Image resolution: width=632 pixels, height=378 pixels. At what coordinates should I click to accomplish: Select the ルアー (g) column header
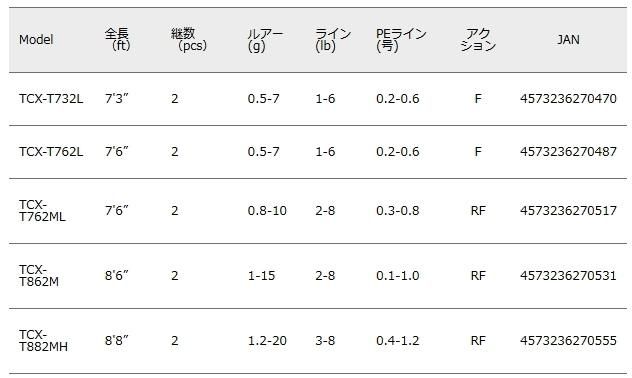(x=265, y=39)
